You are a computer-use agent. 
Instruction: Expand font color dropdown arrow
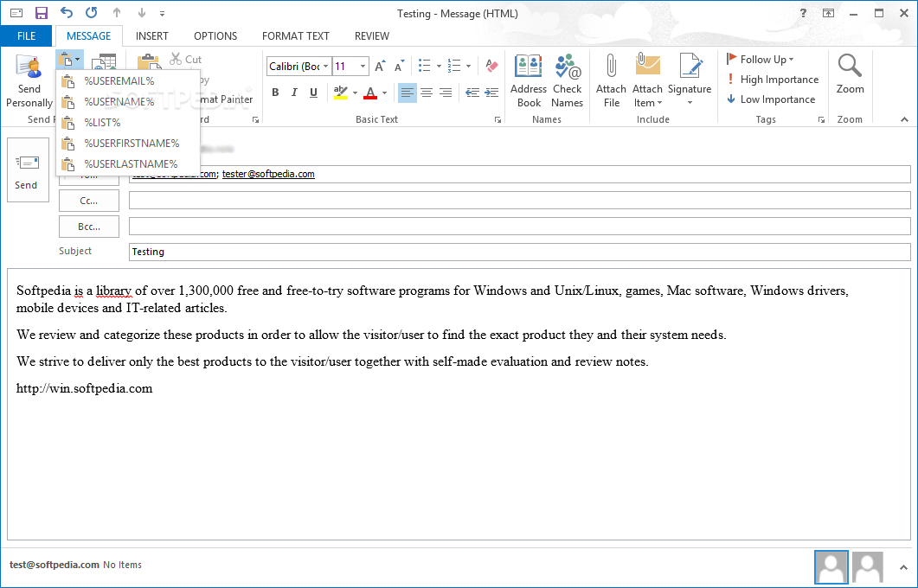(385, 93)
